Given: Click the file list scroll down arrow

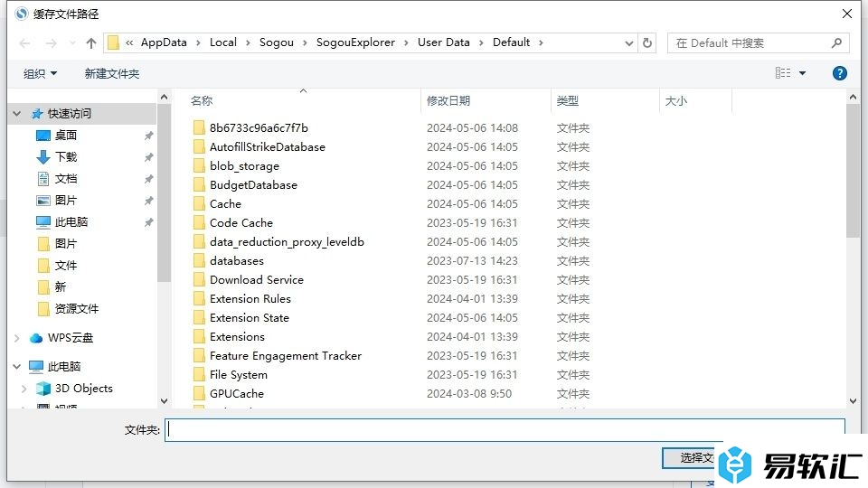Looking at the screenshot, I should [853, 400].
